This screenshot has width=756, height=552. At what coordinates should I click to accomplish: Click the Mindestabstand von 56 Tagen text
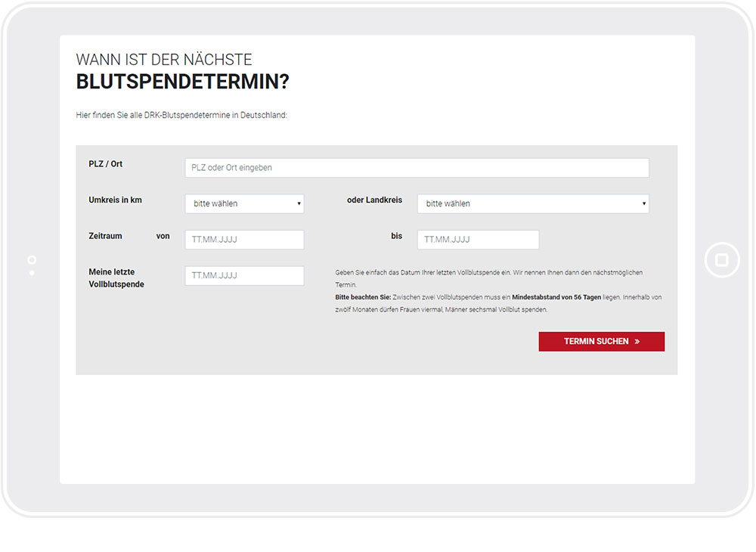click(556, 297)
